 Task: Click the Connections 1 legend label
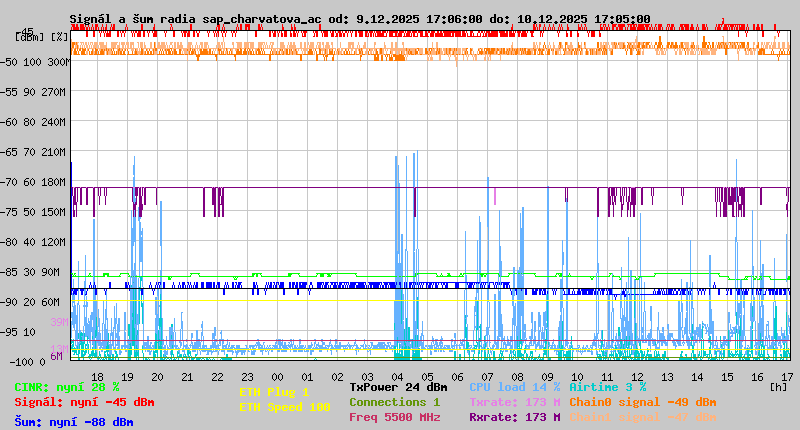click(x=394, y=402)
